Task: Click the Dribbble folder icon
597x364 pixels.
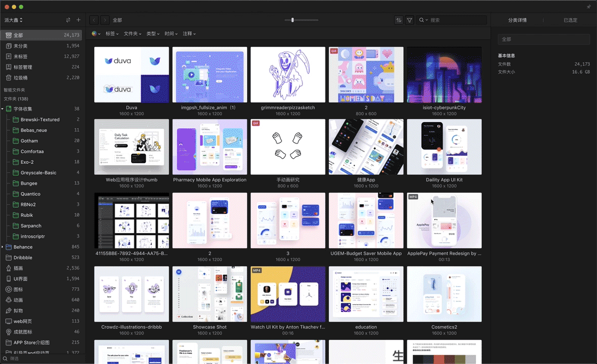Action: [9, 257]
